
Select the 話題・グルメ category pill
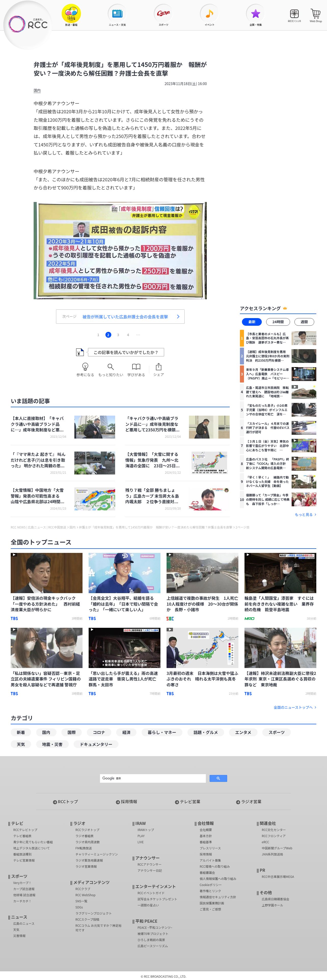pos(206,732)
